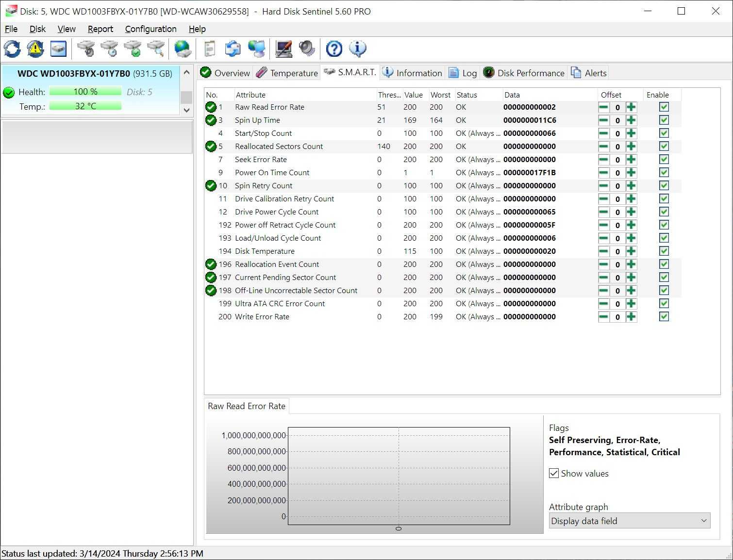Click the blue-framed hard disk toolbar icon
This screenshot has height=560, width=733.
pyautogui.click(x=58, y=49)
